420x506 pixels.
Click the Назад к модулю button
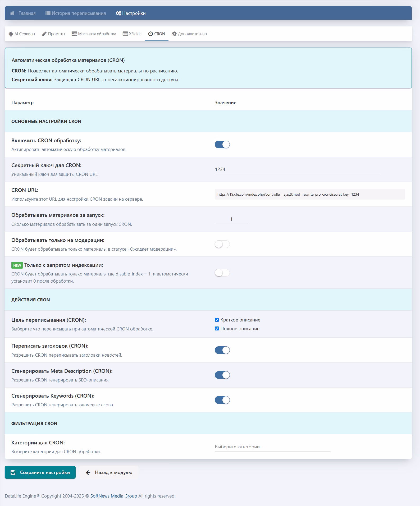coord(109,472)
